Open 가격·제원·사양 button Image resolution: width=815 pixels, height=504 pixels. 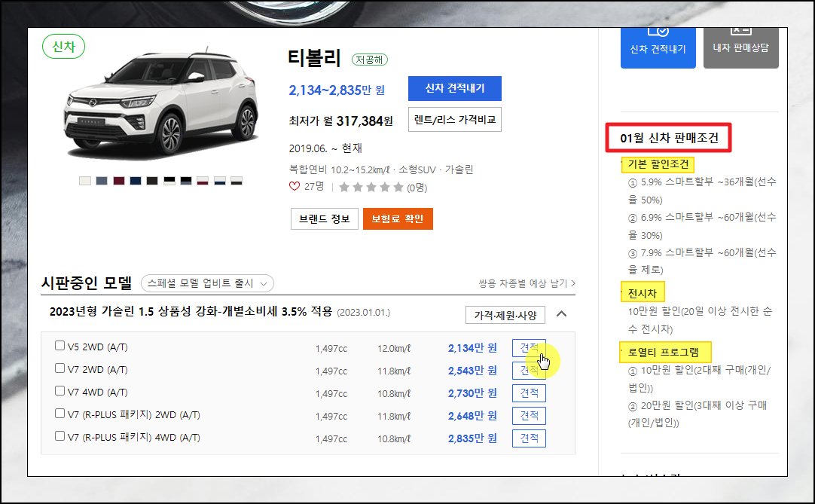click(x=505, y=315)
